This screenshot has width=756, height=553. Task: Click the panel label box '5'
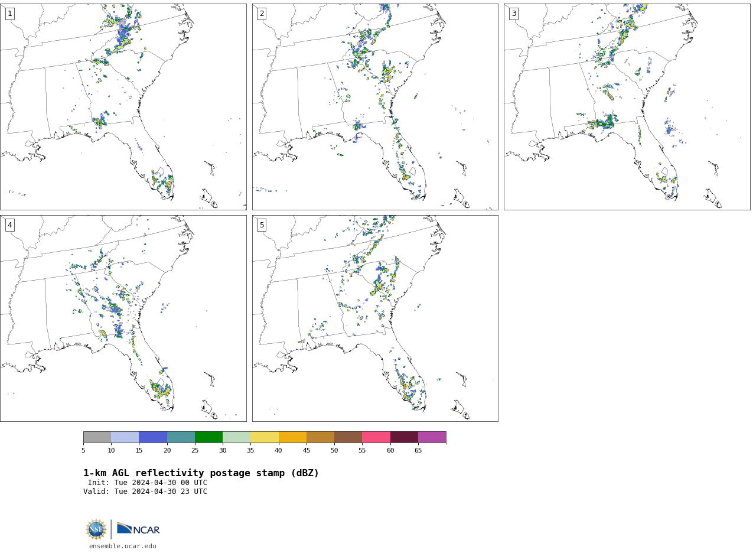262,225
